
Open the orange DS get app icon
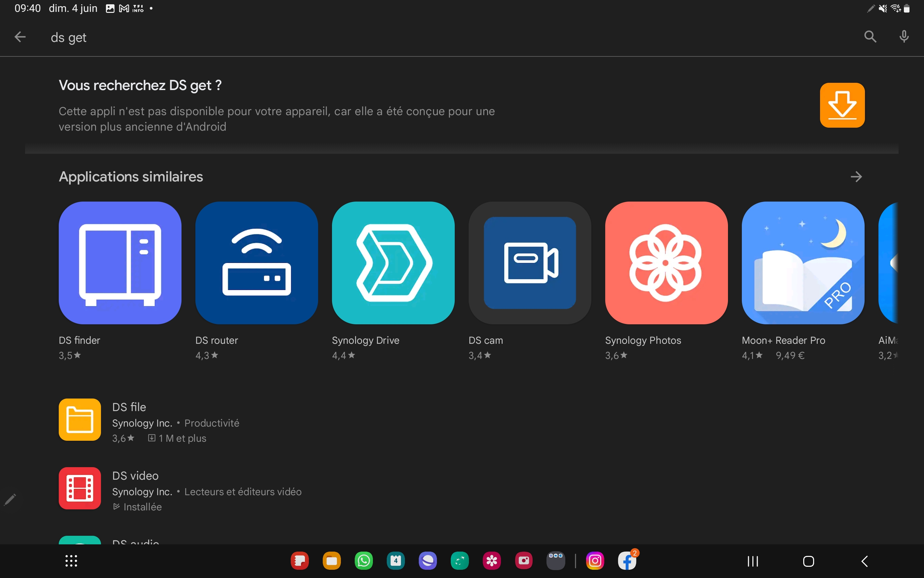(x=842, y=105)
